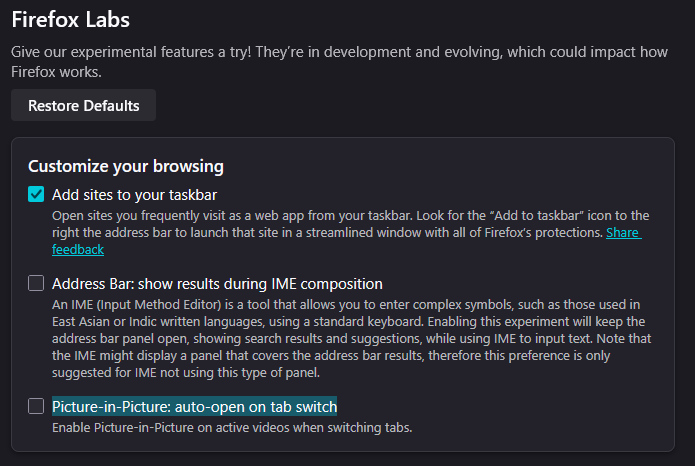Enable Address Bar IME composition results checkbox
Viewport: 695px width, 466px height.
[36, 283]
